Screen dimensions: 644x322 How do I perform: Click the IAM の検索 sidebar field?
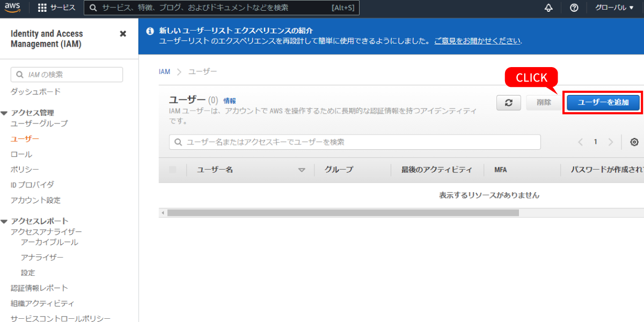67,75
